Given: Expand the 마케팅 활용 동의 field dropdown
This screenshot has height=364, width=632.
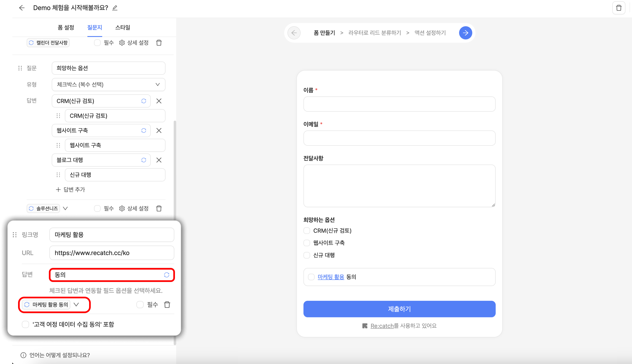Looking at the screenshot, I should point(76,304).
